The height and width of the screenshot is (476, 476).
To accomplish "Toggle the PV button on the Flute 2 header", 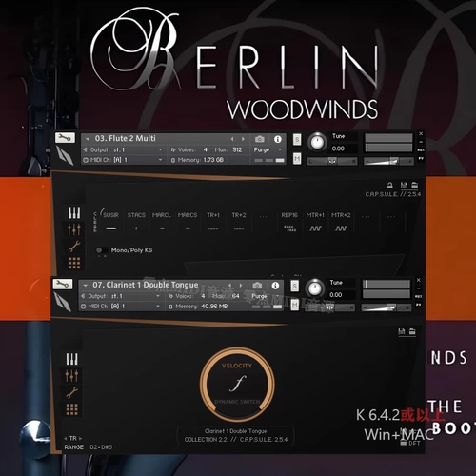I will tap(421, 158).
